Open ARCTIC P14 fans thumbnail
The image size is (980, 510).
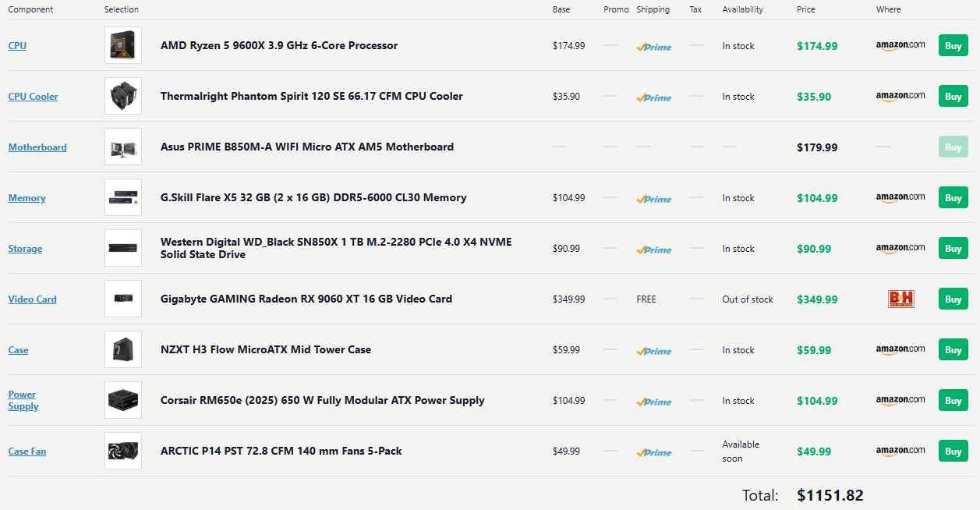tap(123, 451)
